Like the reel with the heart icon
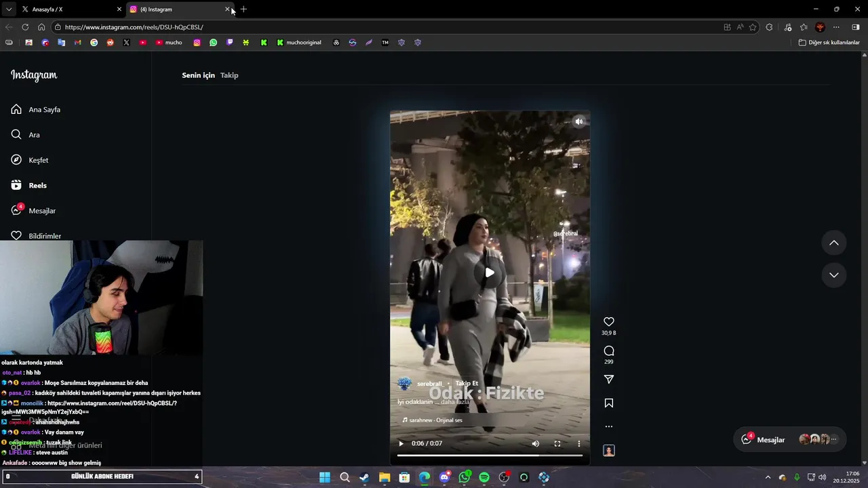Screen dimensions: 868x488 609,322
